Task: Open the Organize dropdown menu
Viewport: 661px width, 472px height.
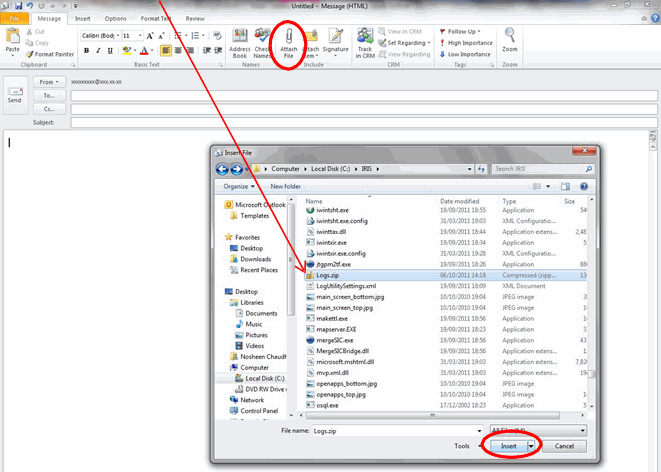Action: tap(239, 186)
